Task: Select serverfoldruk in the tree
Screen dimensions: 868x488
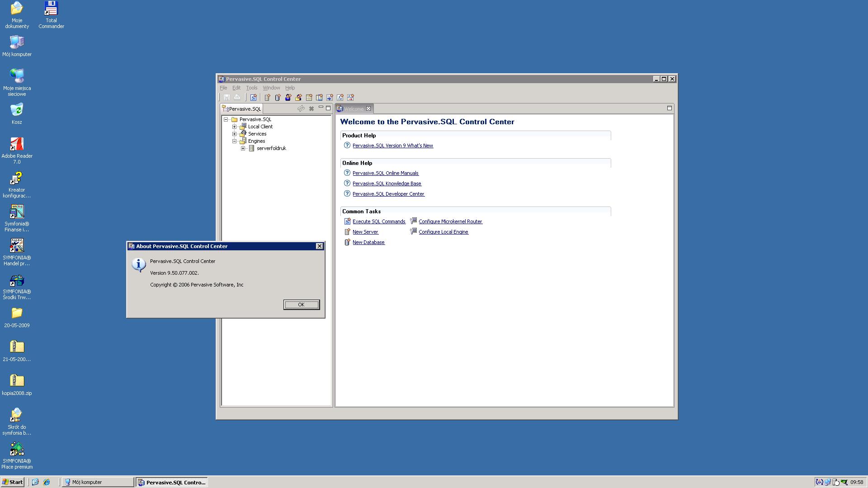Action: click(271, 148)
